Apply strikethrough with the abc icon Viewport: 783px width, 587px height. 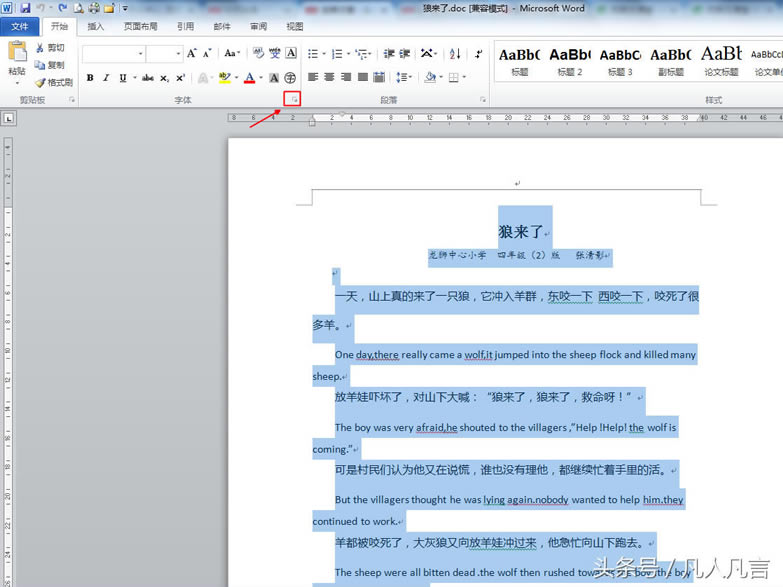(148, 78)
